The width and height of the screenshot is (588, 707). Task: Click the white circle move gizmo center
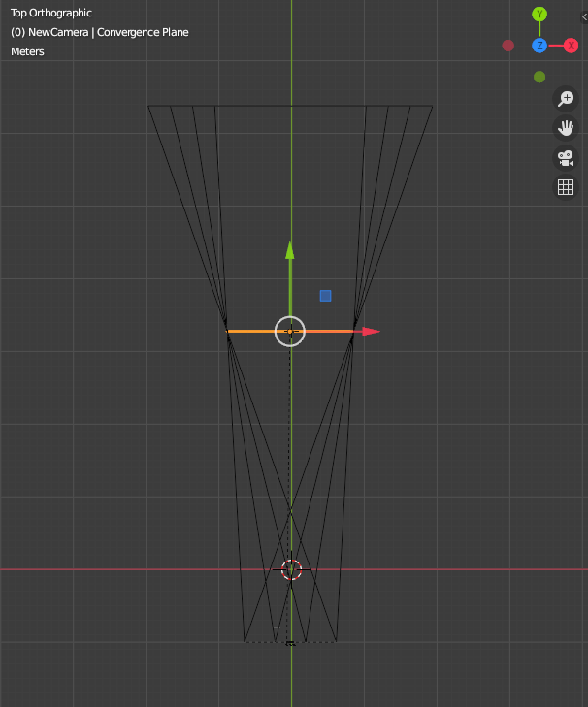click(290, 332)
